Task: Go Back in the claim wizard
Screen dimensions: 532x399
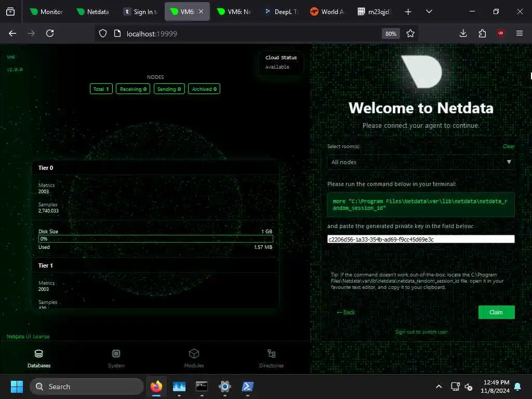Action: coord(345,312)
